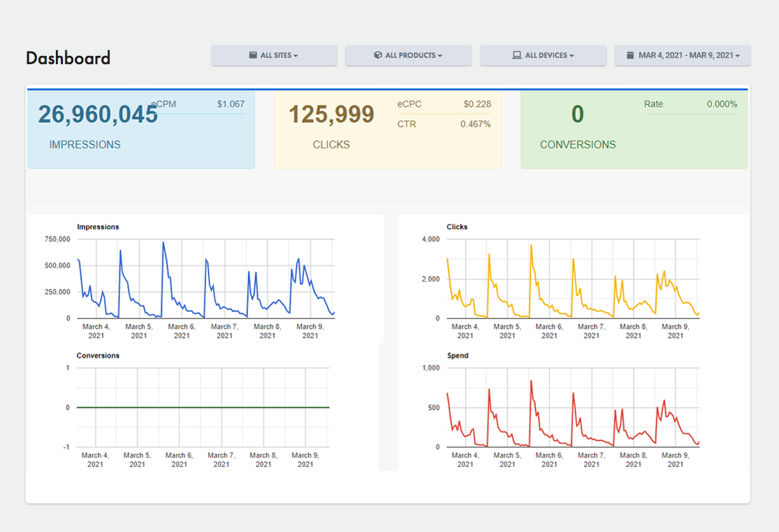
Task: Click the Dashboard page heading
Action: [x=68, y=58]
